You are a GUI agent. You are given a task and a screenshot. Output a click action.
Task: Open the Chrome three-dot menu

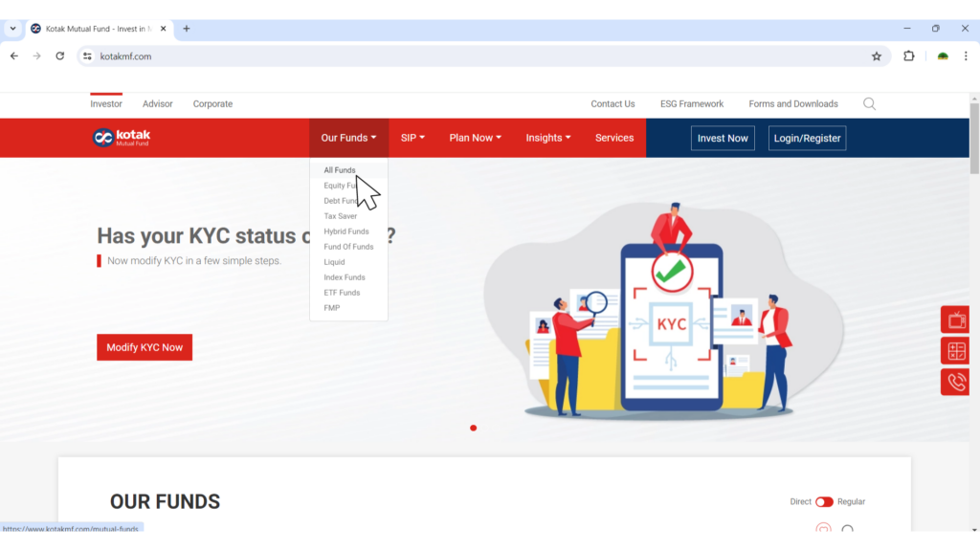click(x=966, y=56)
